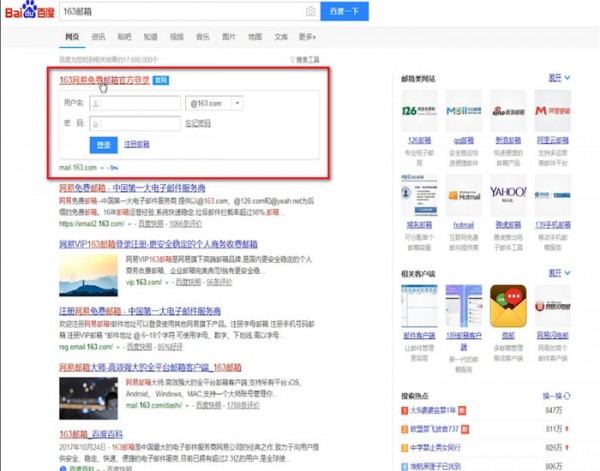Viewport: 600px width, 471px height.
Task: Open 网易免费邮箱 中国第一大电子邮件服务商 result
Action: pos(132,188)
